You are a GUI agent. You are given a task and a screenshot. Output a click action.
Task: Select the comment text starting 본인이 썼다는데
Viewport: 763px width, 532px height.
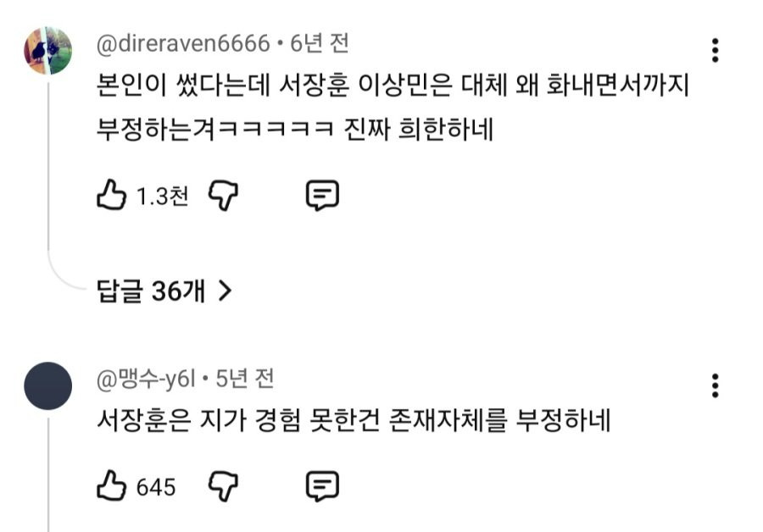[393, 107]
